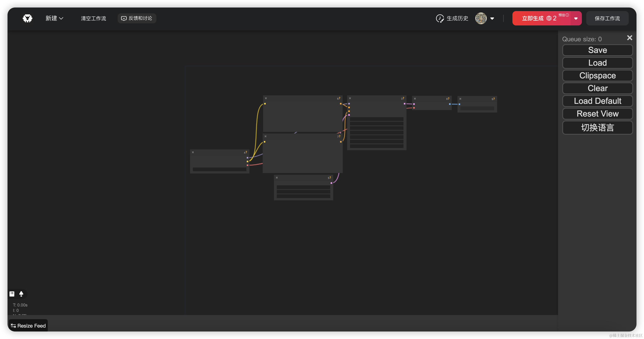Click the rocket icon at bottom left
This screenshot has height=339, width=644.
[21, 294]
